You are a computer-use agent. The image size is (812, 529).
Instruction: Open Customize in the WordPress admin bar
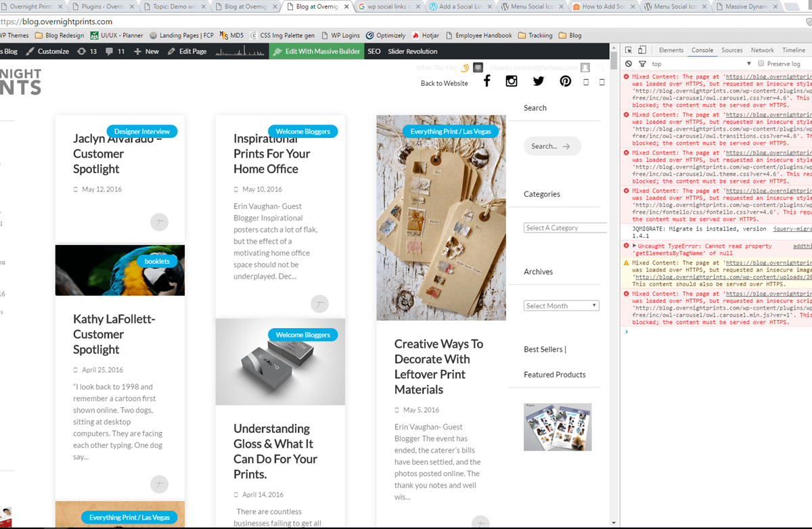[47, 51]
